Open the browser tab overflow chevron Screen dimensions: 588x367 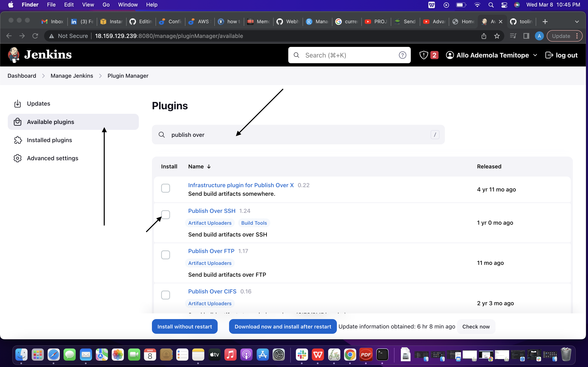click(x=577, y=22)
